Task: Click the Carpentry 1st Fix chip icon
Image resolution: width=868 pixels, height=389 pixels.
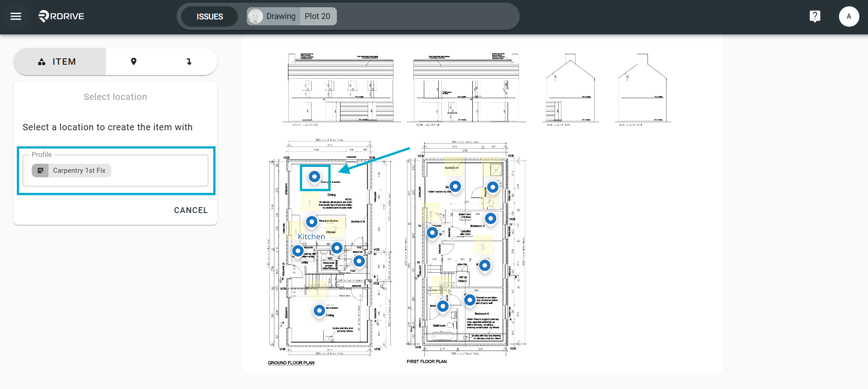Action: tap(40, 171)
